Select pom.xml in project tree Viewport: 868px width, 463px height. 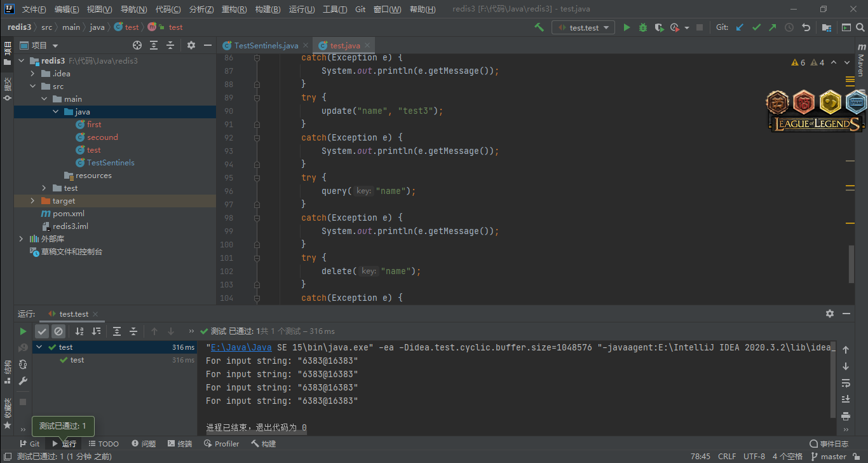pos(68,214)
